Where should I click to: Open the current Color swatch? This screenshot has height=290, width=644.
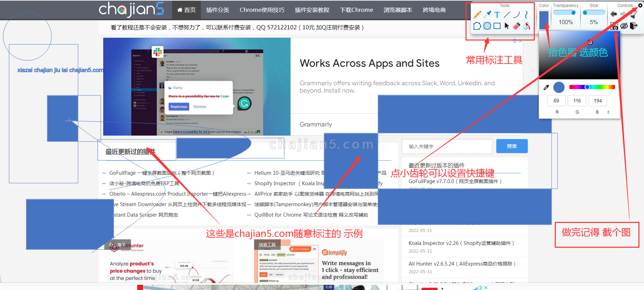544,20
